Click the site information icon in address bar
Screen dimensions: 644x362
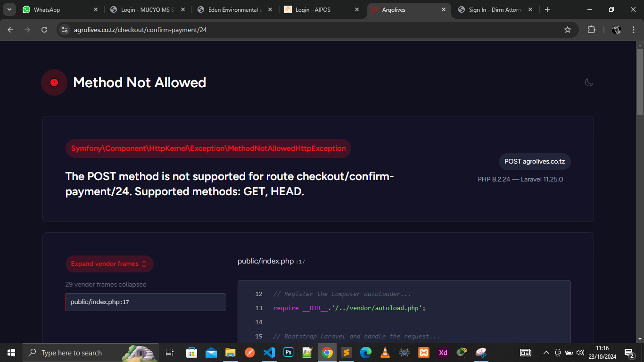tap(65, 30)
